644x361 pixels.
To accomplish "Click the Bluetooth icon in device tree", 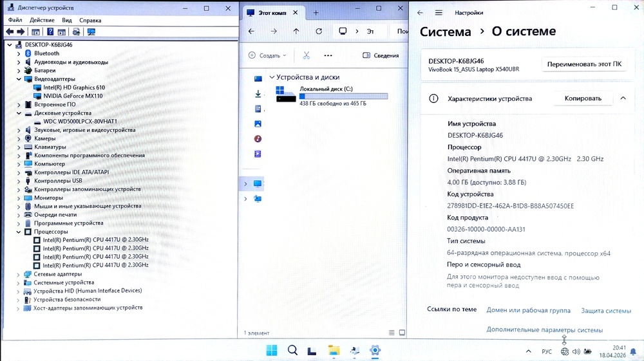I will [x=28, y=53].
